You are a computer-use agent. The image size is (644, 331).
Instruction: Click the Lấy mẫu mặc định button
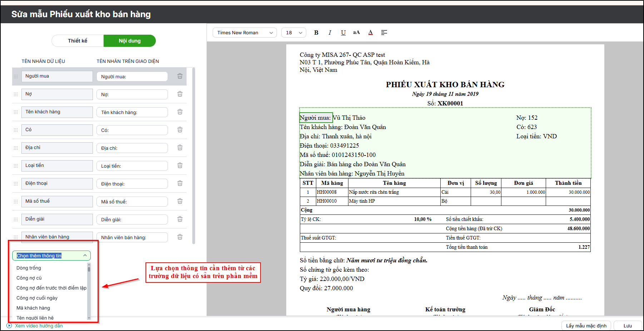tap(586, 326)
